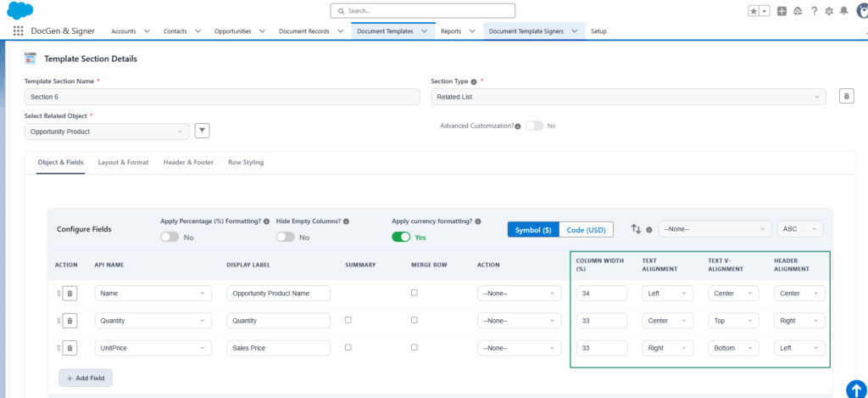Click the scroll-to-top arrow button
Screen dimensions: 868x398
(x=856, y=389)
